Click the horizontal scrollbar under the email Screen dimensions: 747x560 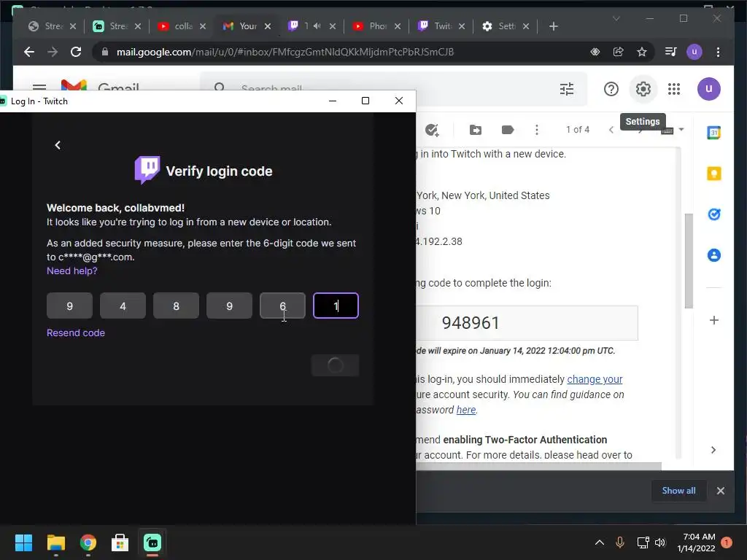coord(538,466)
